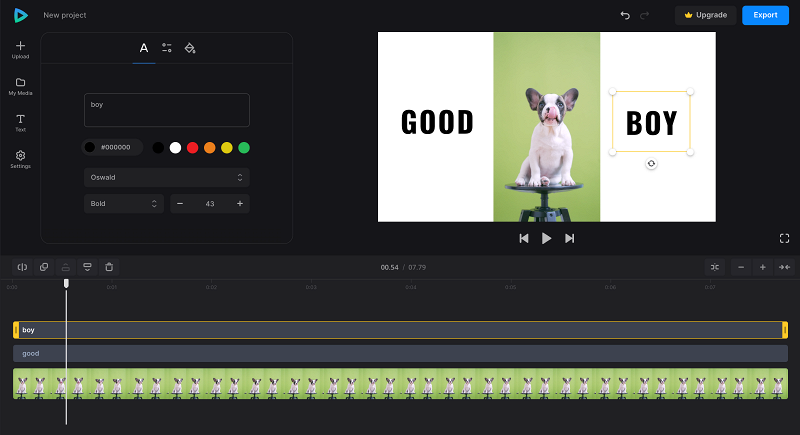Click the dog image on canvas
The height and width of the screenshot is (435, 800).
click(546, 127)
